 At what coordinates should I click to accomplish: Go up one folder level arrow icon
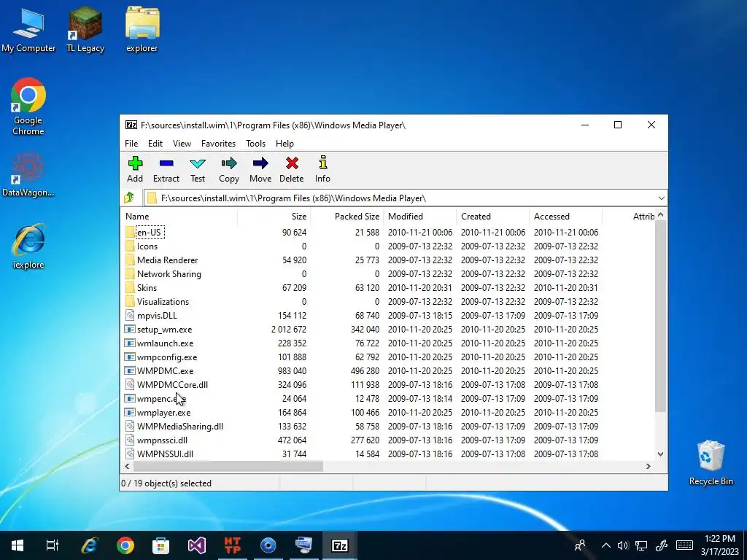click(129, 198)
